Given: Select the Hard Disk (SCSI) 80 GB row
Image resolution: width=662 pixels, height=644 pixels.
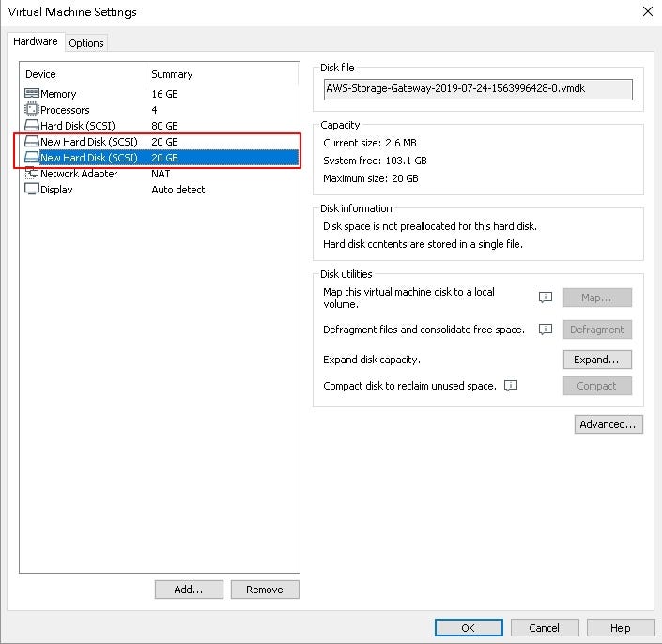Looking at the screenshot, I should (x=160, y=126).
